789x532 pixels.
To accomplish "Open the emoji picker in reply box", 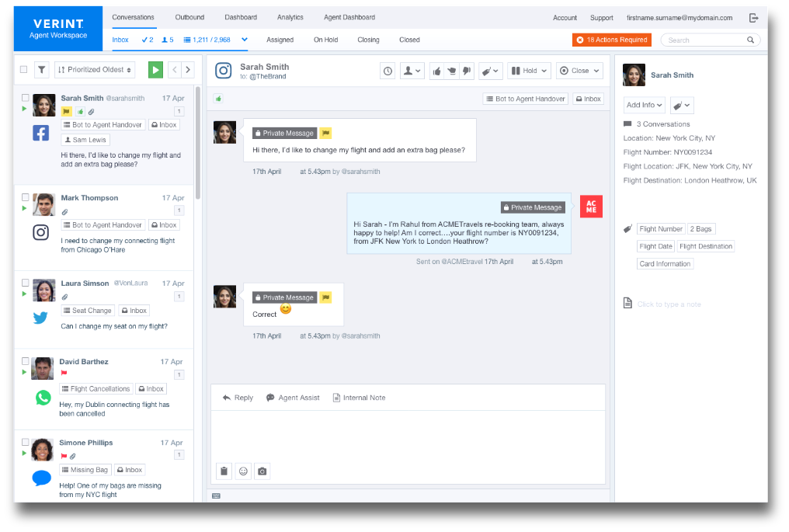I will 243,471.
